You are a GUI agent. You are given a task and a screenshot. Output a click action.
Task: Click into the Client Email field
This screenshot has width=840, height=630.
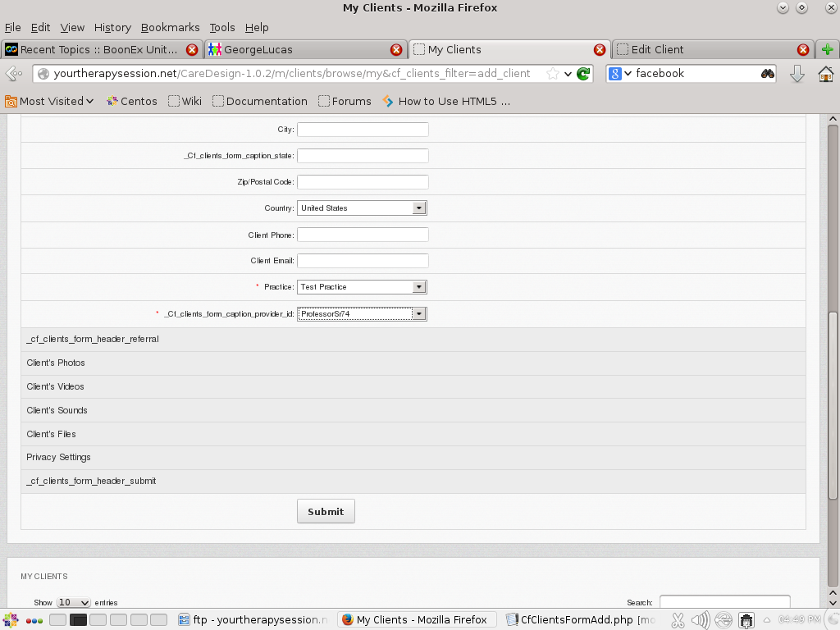(363, 261)
